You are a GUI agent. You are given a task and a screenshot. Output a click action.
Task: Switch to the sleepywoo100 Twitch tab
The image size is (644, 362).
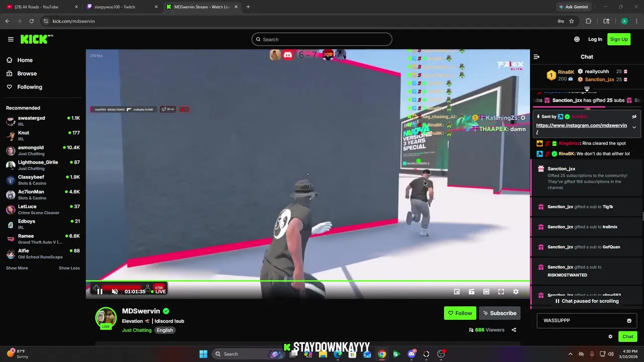tap(122, 7)
